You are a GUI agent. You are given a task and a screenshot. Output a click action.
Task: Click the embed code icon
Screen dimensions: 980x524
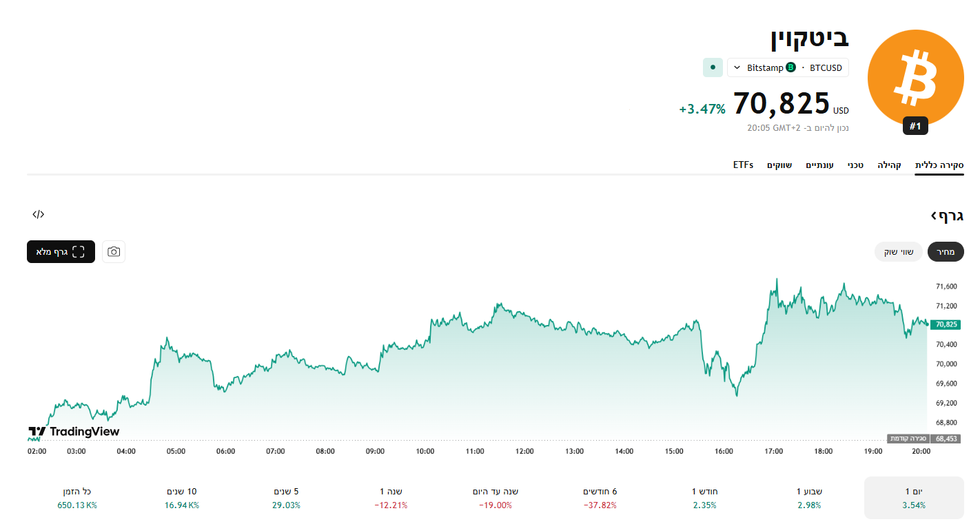pos(39,214)
